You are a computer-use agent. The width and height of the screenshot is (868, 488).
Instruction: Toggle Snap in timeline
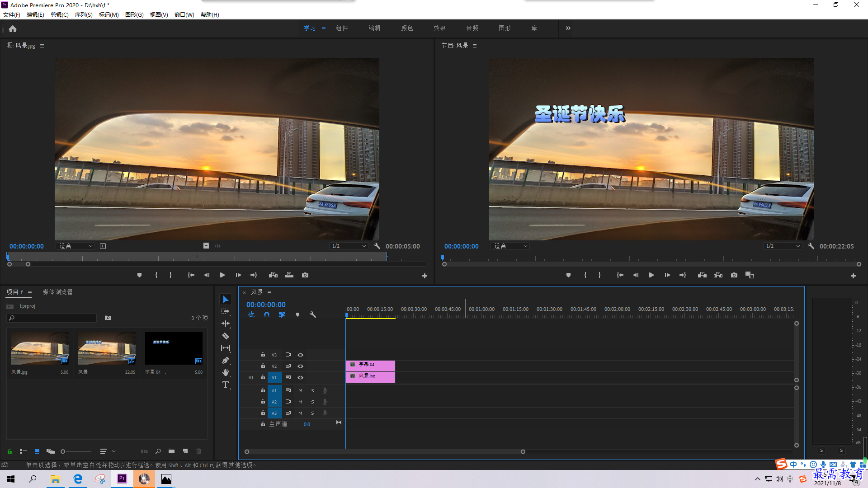[267, 314]
